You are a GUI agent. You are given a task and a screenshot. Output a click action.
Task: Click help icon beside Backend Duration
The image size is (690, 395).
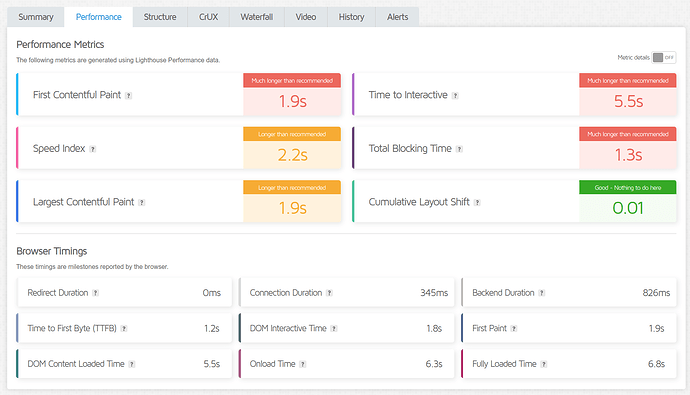pos(542,293)
